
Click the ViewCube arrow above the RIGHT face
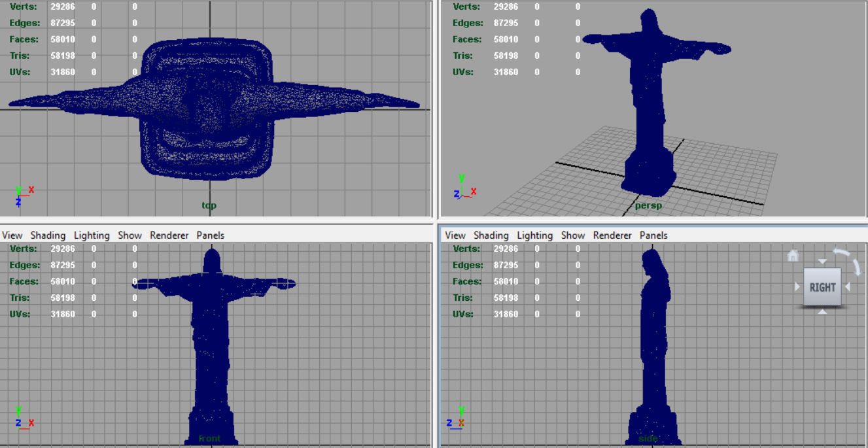click(822, 262)
